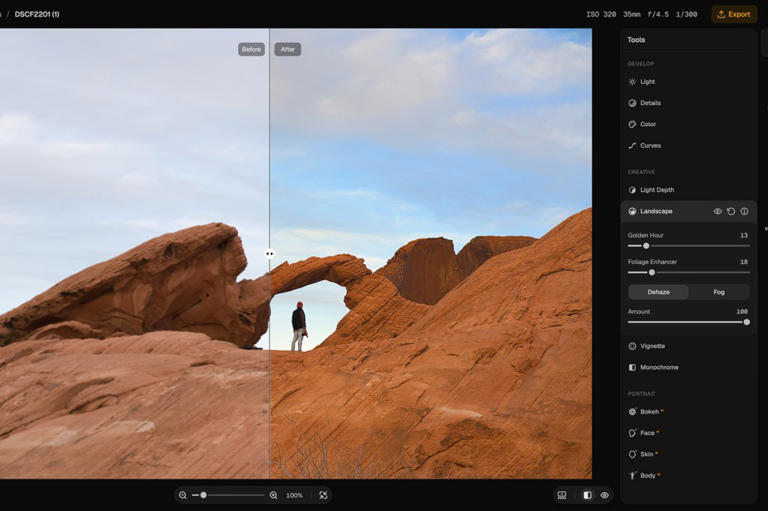This screenshot has width=768, height=511.
Task: Click the zoom out magnifier icon
Action: point(183,495)
